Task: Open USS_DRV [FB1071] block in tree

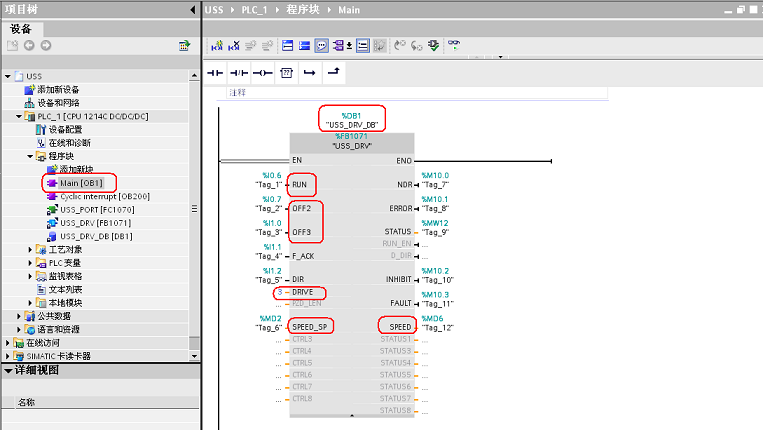Action: (94, 223)
